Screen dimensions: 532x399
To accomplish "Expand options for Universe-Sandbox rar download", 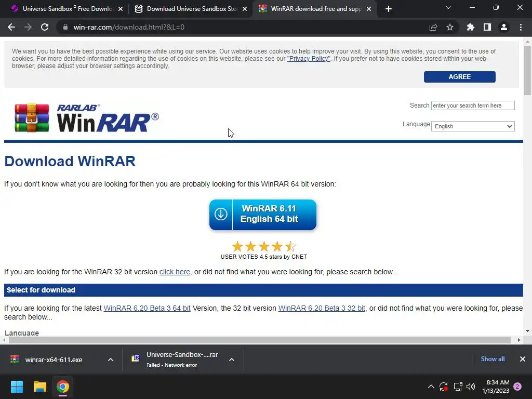I will (x=232, y=360).
